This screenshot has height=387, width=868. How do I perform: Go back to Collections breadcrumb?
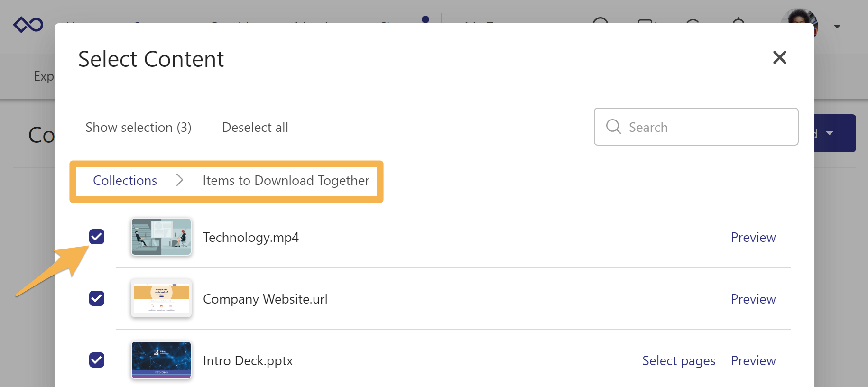pyautogui.click(x=125, y=181)
